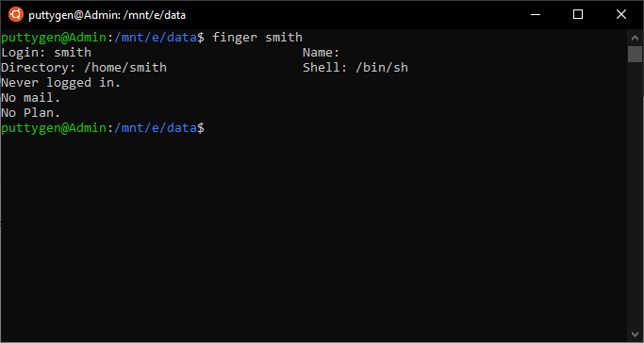
Task: Click the 'Login: smith' output text
Action: tap(46, 53)
